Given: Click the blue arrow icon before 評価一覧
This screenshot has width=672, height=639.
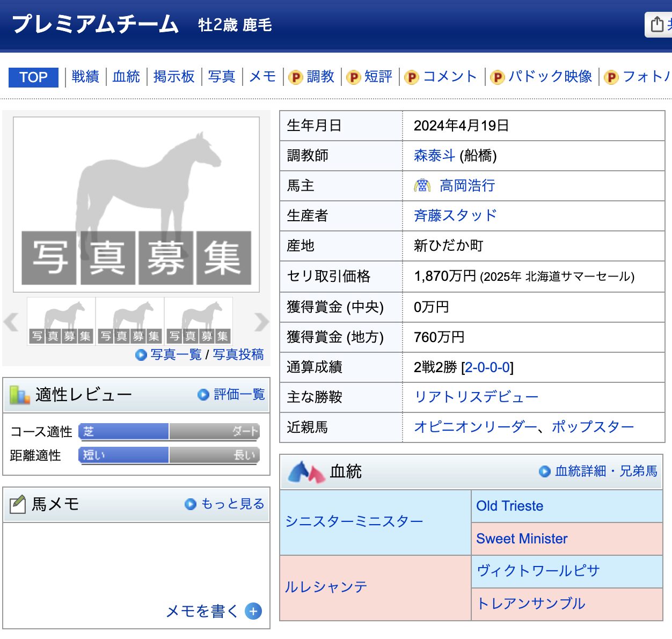Looking at the screenshot, I should tap(203, 395).
